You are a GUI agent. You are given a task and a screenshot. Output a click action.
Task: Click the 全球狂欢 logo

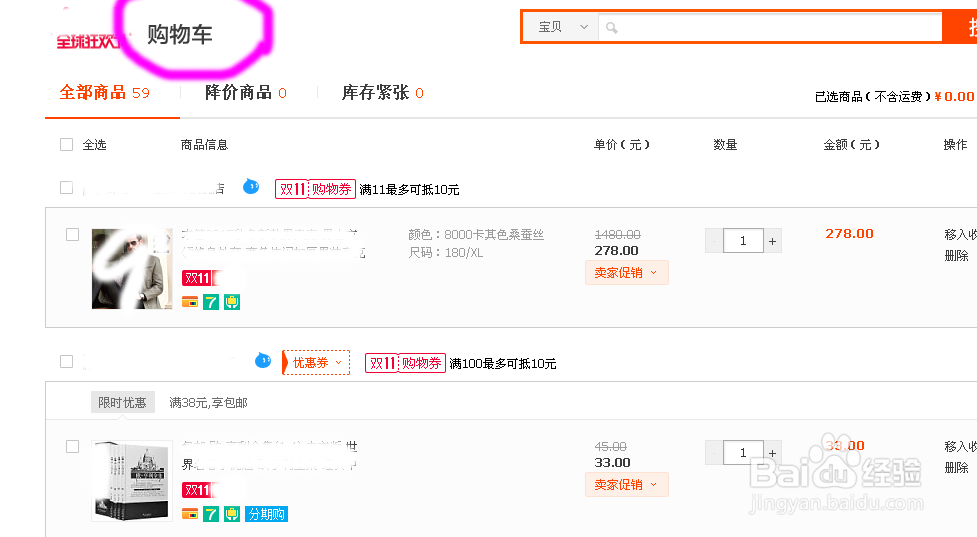pyautogui.click(x=89, y=42)
